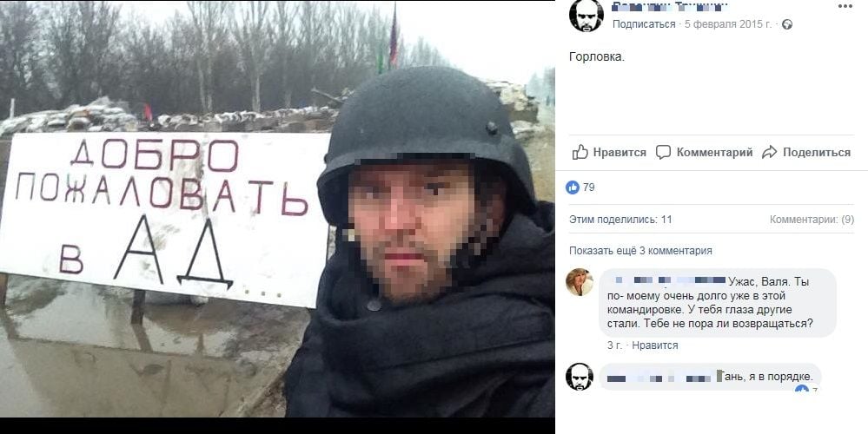Expand Показать ещё 3 комментария
The width and height of the screenshot is (868, 434).
[x=640, y=251]
